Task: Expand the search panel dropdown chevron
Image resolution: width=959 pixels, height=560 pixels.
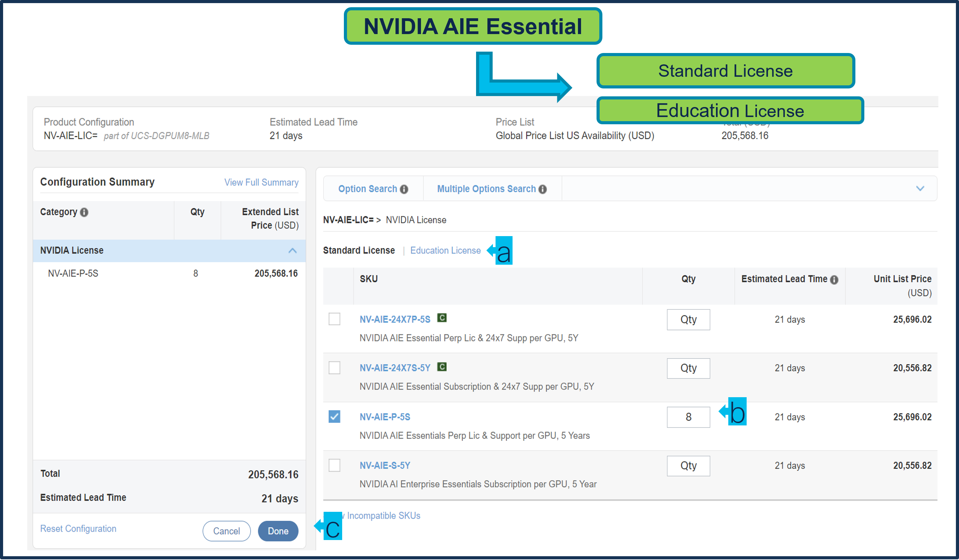Action: [920, 189]
